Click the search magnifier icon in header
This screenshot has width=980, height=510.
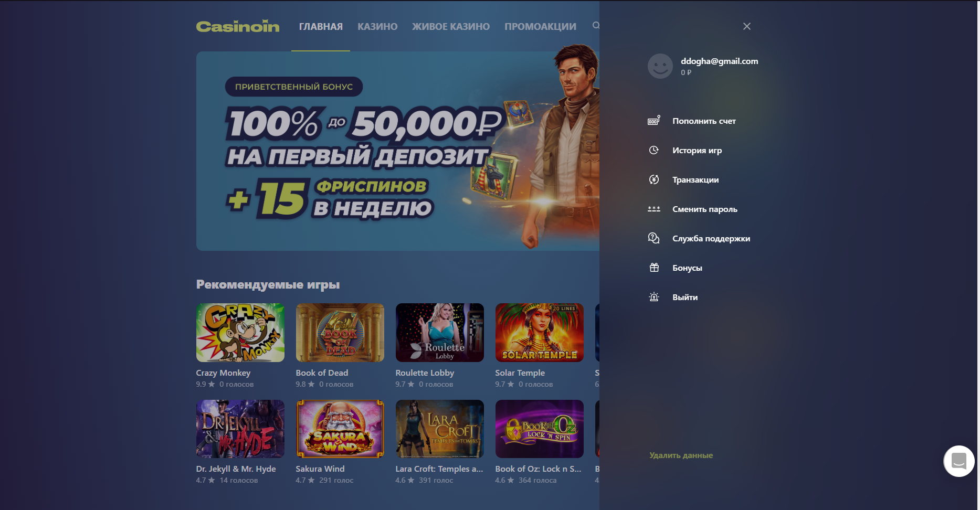pos(596,25)
